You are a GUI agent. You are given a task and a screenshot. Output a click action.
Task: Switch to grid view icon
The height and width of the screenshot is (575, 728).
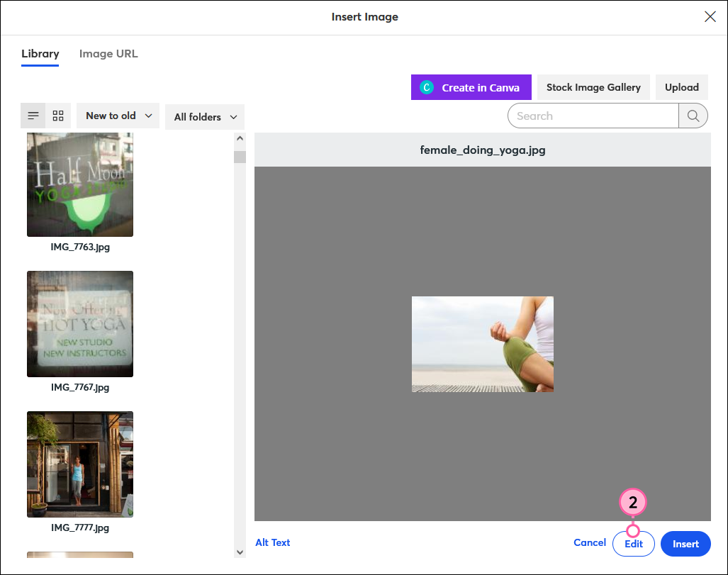pyautogui.click(x=58, y=116)
